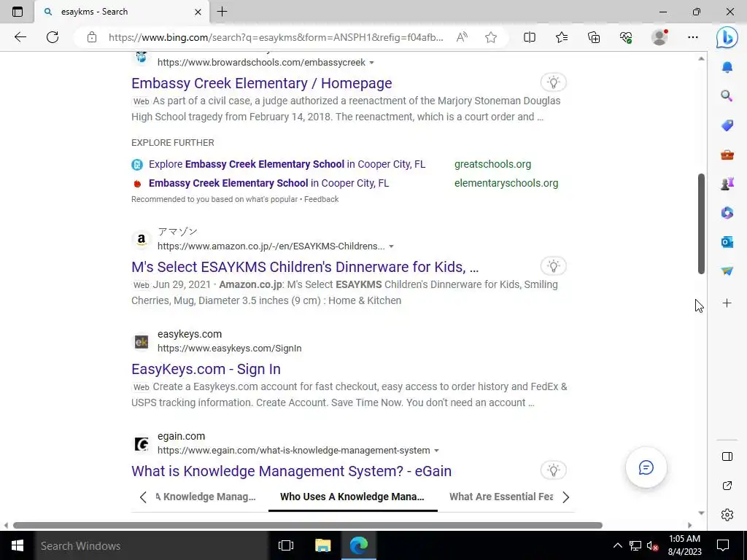
Task: Add this page to favorites star
Action: pyautogui.click(x=491, y=37)
